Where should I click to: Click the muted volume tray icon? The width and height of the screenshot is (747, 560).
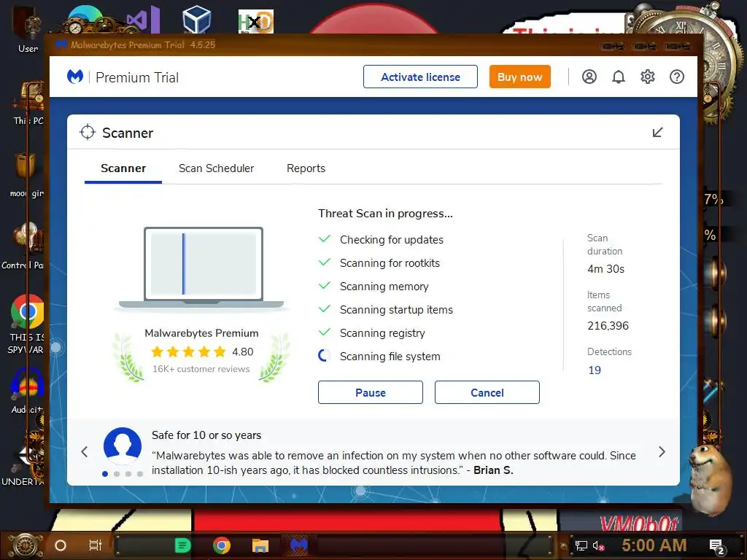[x=599, y=545]
